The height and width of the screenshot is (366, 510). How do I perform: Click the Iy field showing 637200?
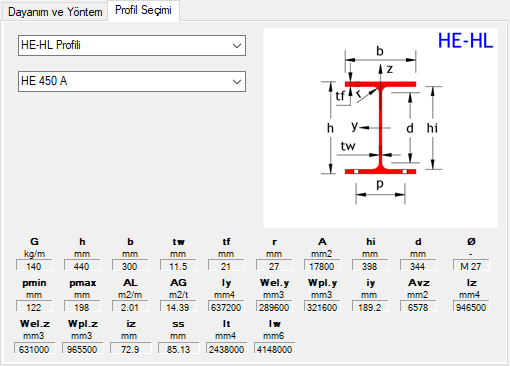[226, 307]
